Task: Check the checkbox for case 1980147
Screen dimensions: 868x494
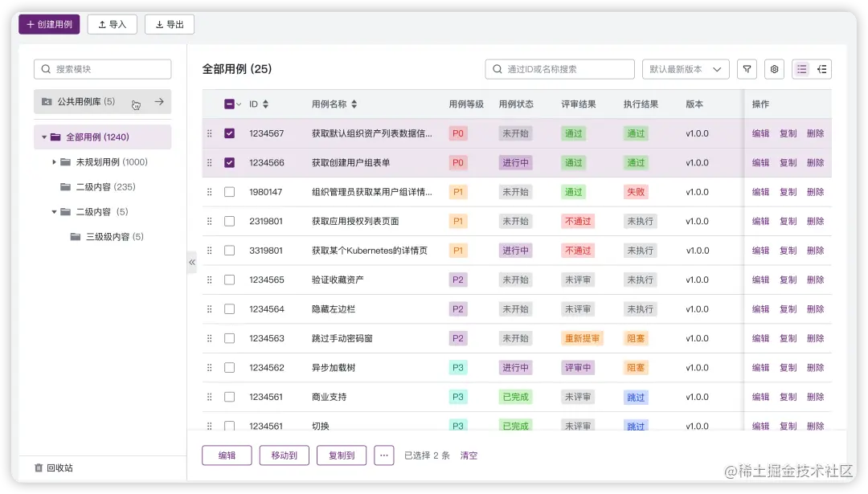Action: [x=230, y=191]
